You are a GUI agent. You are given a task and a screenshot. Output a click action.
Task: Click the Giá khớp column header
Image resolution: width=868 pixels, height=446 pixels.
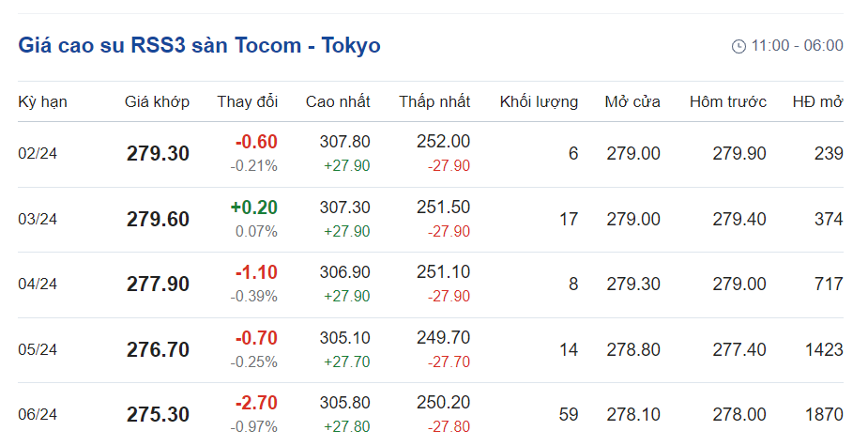157,101
